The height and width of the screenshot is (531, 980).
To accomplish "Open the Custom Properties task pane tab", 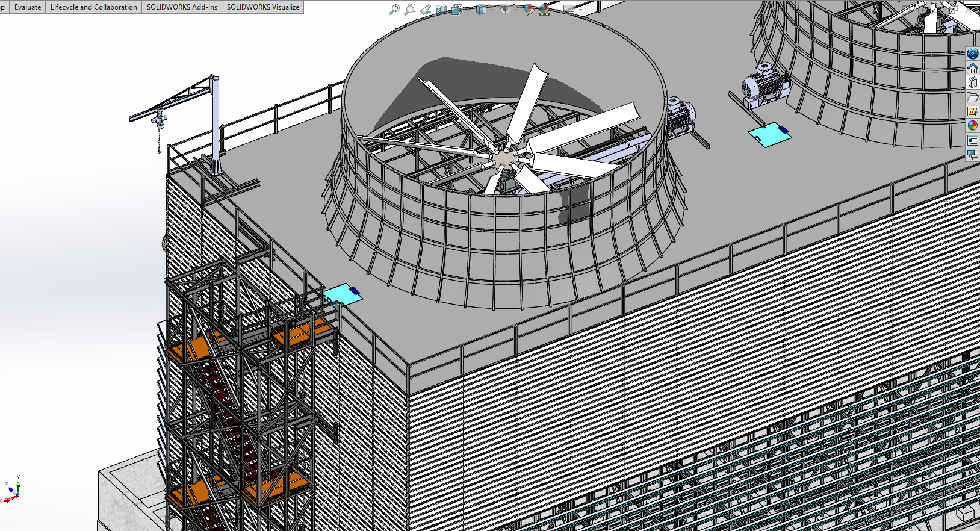I will tap(973, 140).
